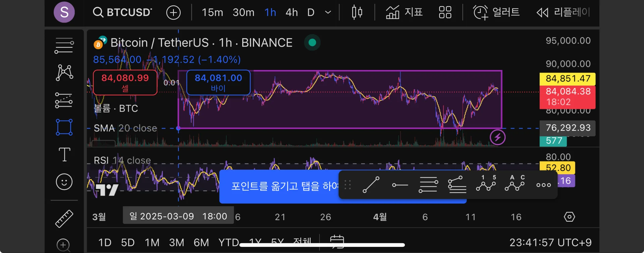The height and width of the screenshot is (253, 644).
Task: Select the Text tool
Action: (64, 155)
